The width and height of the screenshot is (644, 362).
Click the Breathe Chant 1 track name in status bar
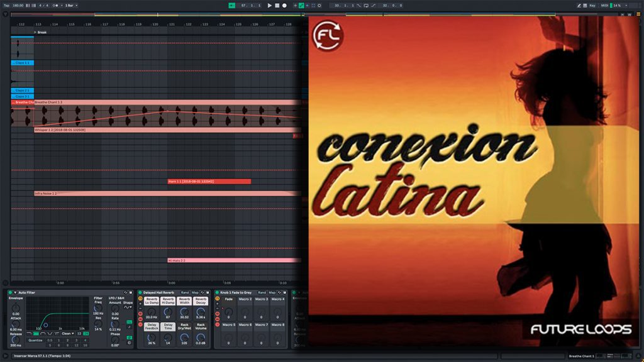pyautogui.click(x=581, y=356)
